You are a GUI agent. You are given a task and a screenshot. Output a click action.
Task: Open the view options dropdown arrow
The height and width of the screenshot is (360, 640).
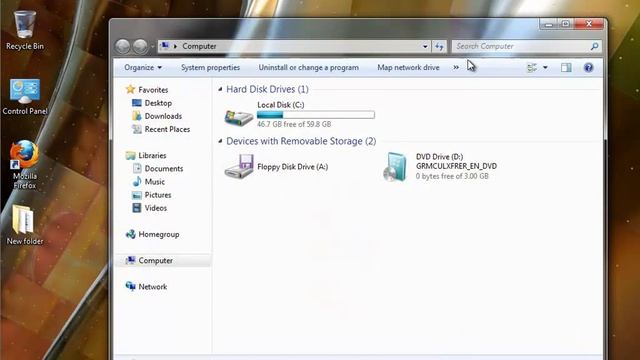coord(545,68)
